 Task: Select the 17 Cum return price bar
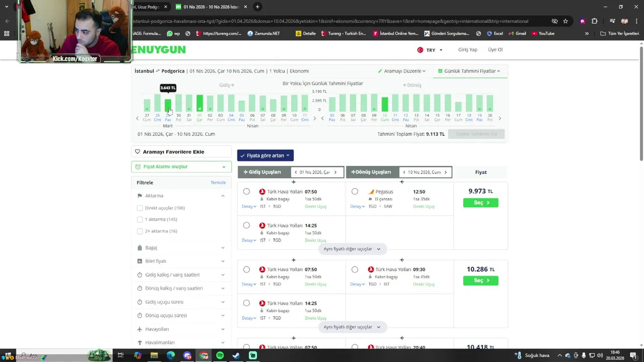click(458, 107)
